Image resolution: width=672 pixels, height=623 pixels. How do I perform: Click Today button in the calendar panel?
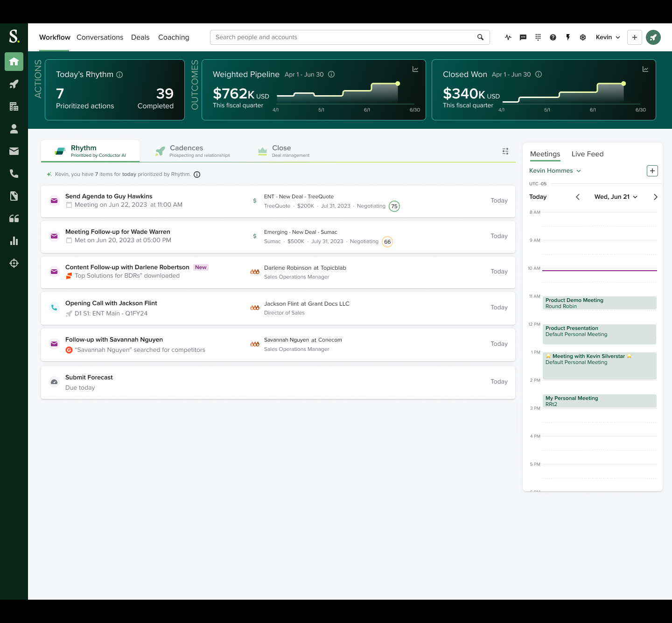[x=538, y=197]
